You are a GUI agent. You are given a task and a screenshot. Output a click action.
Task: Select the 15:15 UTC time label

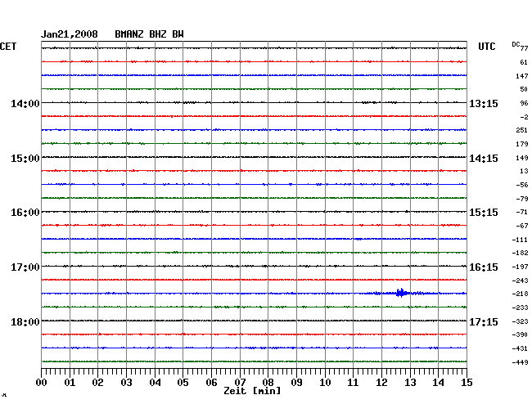(484, 213)
